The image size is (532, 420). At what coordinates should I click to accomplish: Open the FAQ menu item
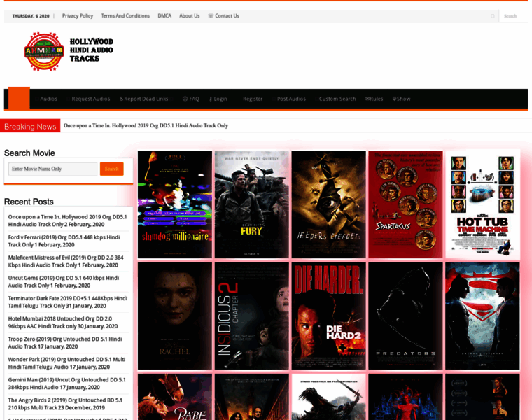191,99
